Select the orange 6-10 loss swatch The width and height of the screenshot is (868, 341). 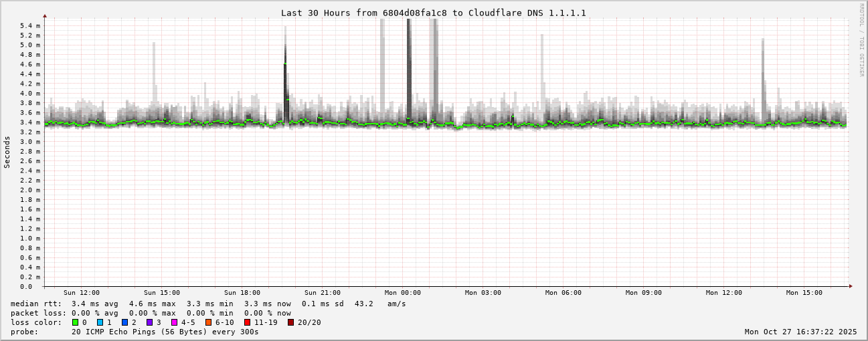click(x=208, y=322)
